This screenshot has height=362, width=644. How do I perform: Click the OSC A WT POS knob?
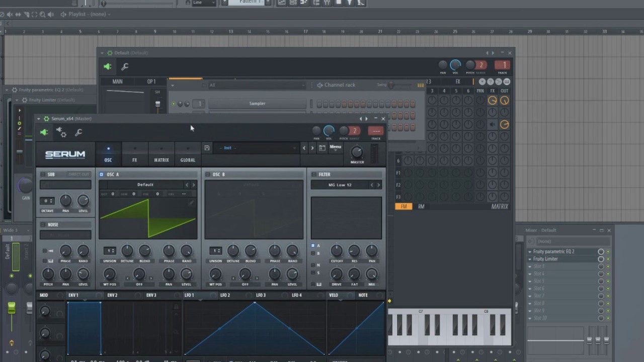tap(110, 274)
